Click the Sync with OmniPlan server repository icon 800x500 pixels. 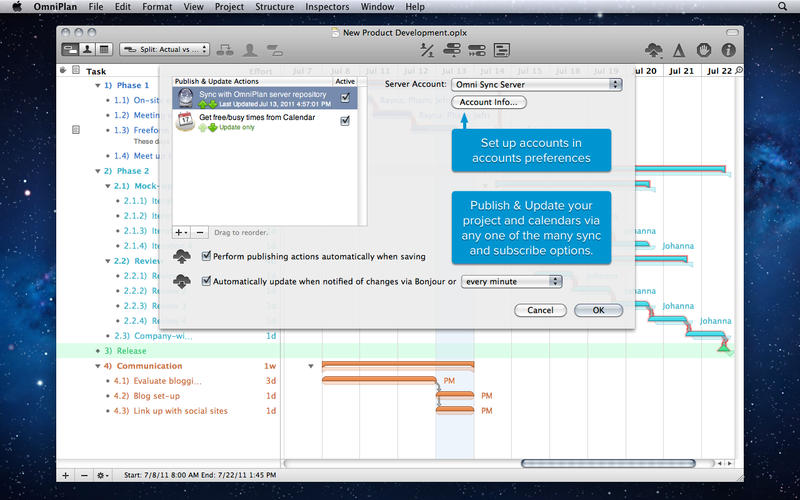click(x=185, y=97)
